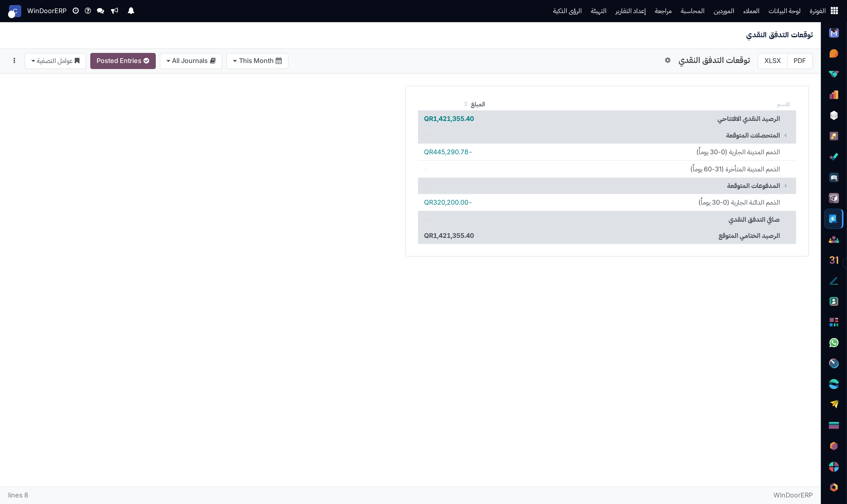The width and height of the screenshot is (847, 504).
Task: Open the WhatsApp app icon
Action: coord(834,343)
